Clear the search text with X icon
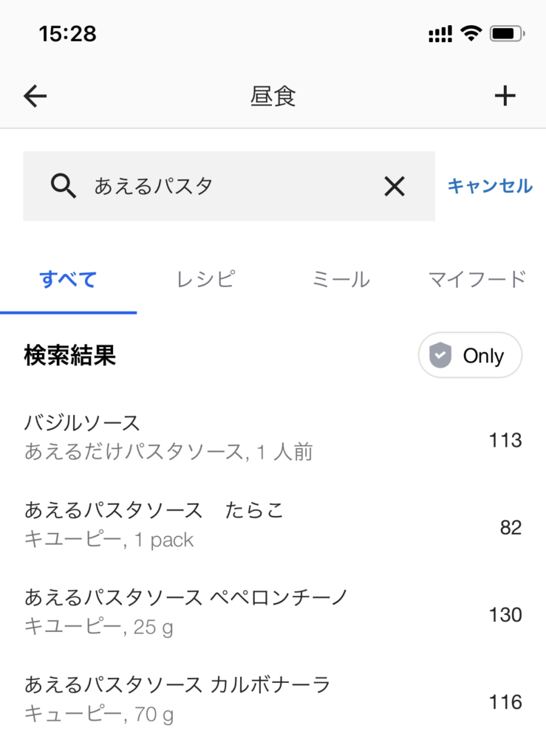 [395, 187]
